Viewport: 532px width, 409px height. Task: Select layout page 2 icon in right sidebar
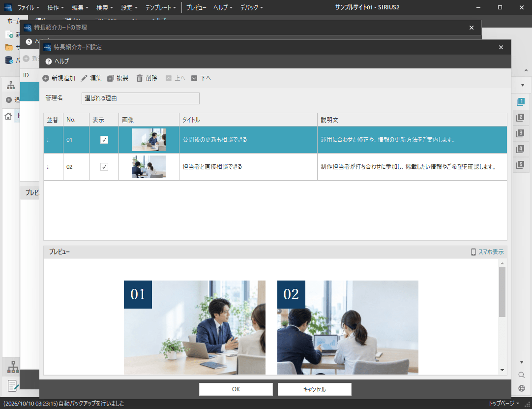pos(520,118)
